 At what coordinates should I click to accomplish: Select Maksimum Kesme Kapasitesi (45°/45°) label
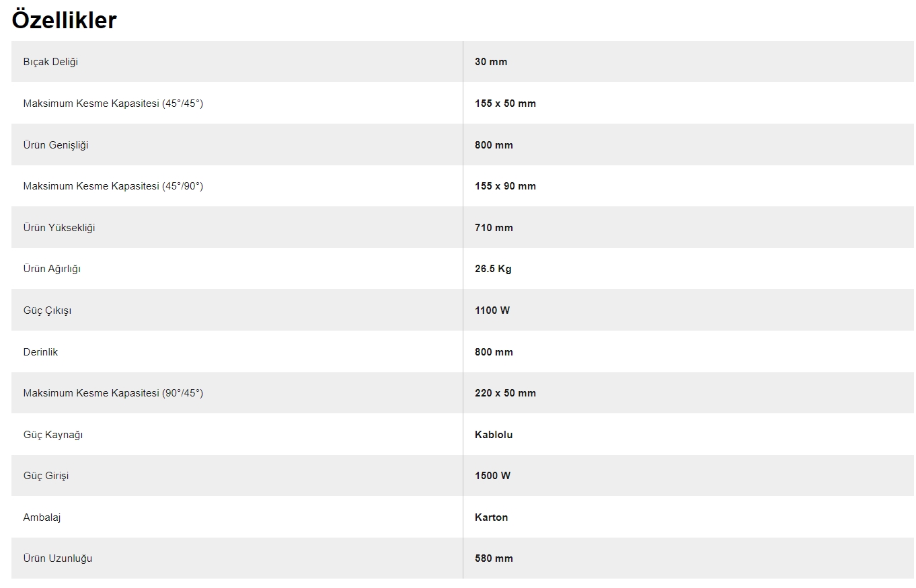[113, 103]
